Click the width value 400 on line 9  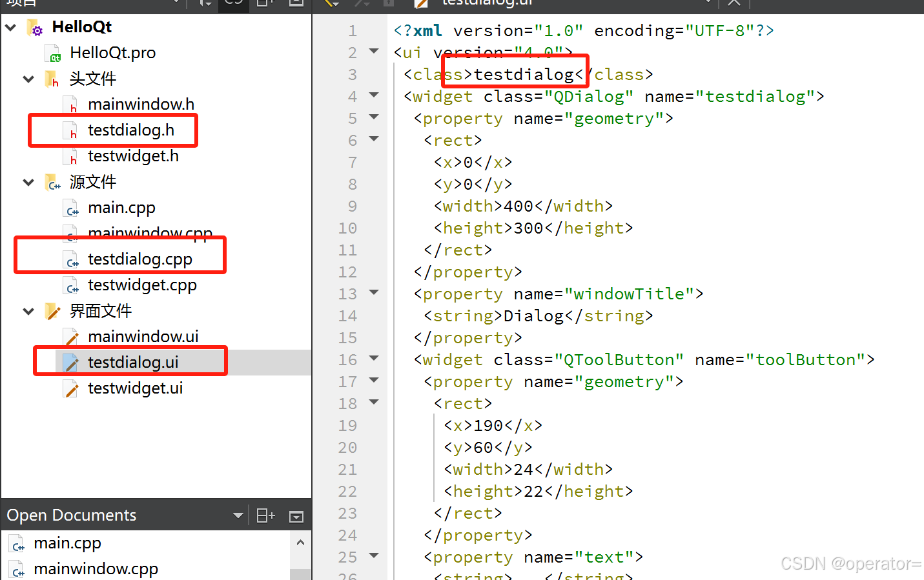518,206
